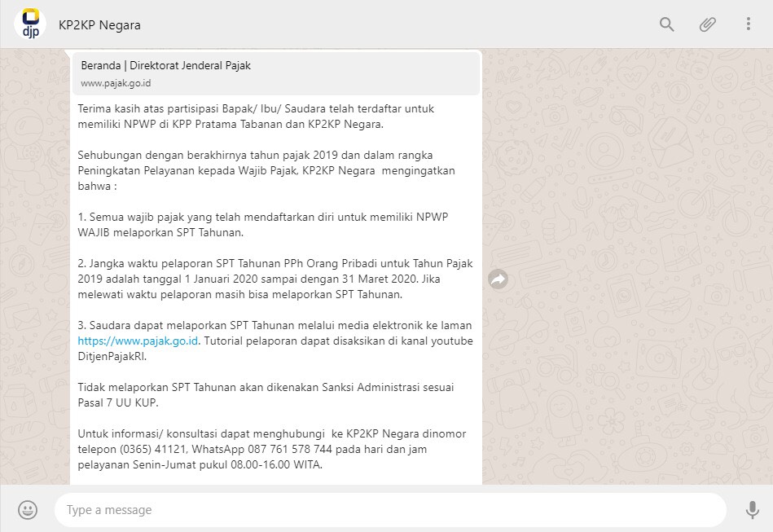Forward the message using arrow icon
The image size is (773, 532).
498,279
